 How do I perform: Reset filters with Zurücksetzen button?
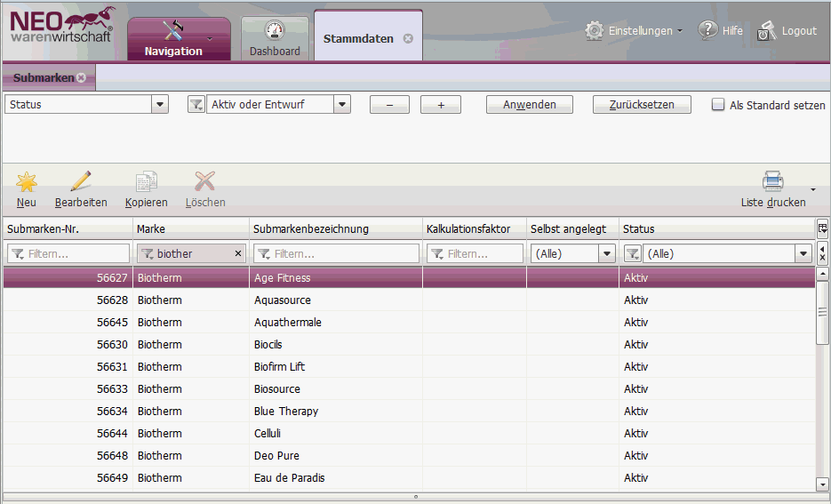point(642,105)
